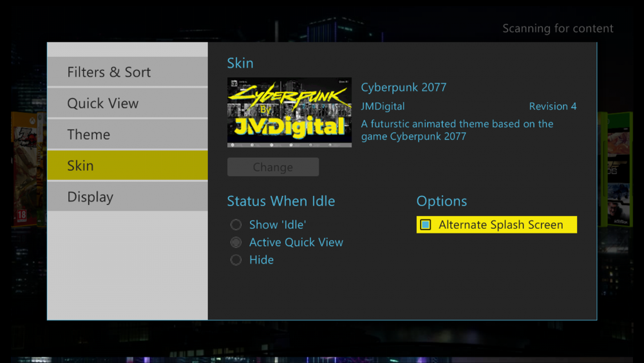Select the Skin tab in sidebar
Screen dimensions: 644x363
coord(128,166)
